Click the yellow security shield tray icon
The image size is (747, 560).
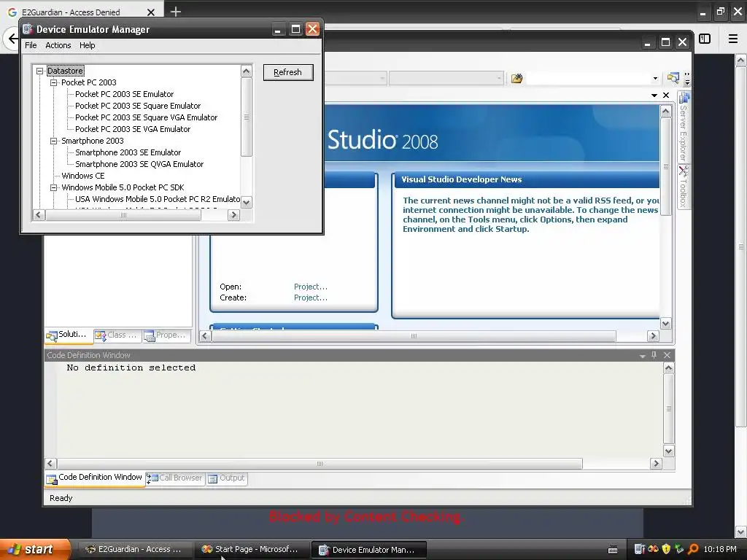tap(666, 549)
